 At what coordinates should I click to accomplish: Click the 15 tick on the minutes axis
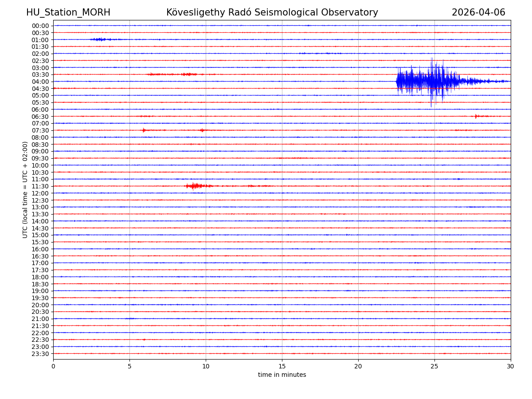click(x=282, y=367)
